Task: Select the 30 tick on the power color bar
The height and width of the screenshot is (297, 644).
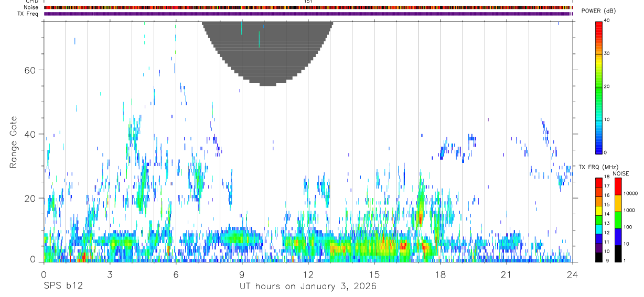Action: coord(607,53)
